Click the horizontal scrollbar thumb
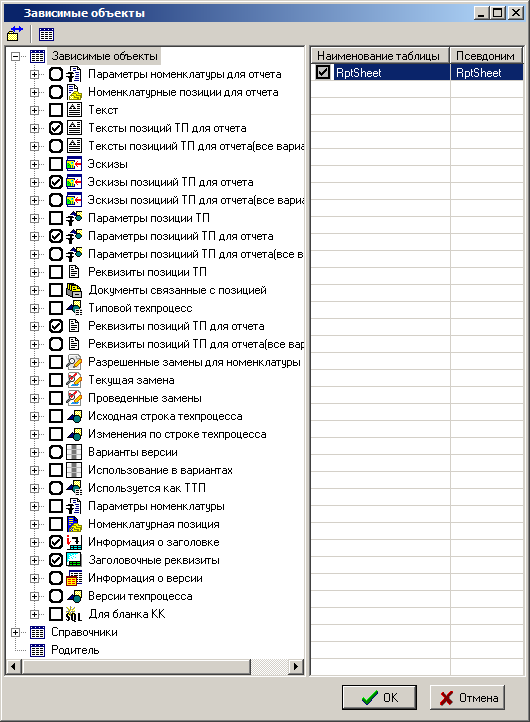Image resolution: width=530 pixels, height=722 pixels. click(x=135, y=666)
